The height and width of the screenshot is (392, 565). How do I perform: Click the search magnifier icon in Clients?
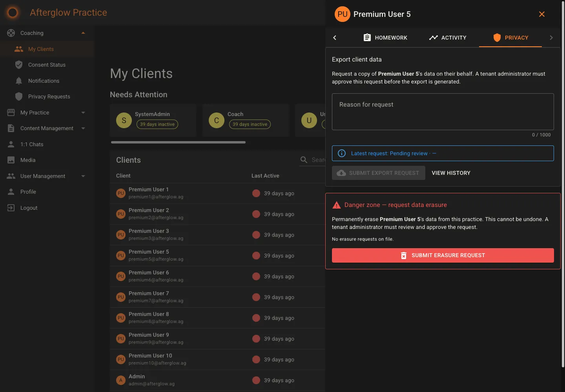pyautogui.click(x=304, y=160)
